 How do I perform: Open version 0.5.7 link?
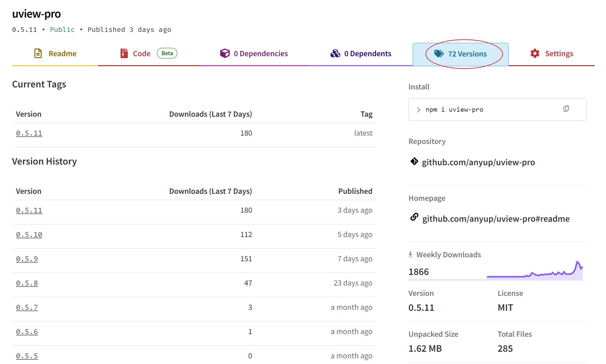(27, 307)
